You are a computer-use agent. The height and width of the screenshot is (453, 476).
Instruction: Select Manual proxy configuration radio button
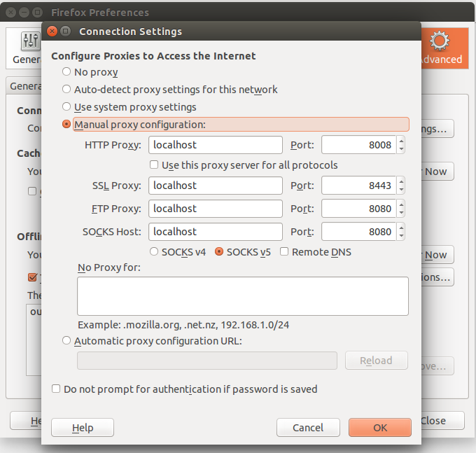pos(66,124)
